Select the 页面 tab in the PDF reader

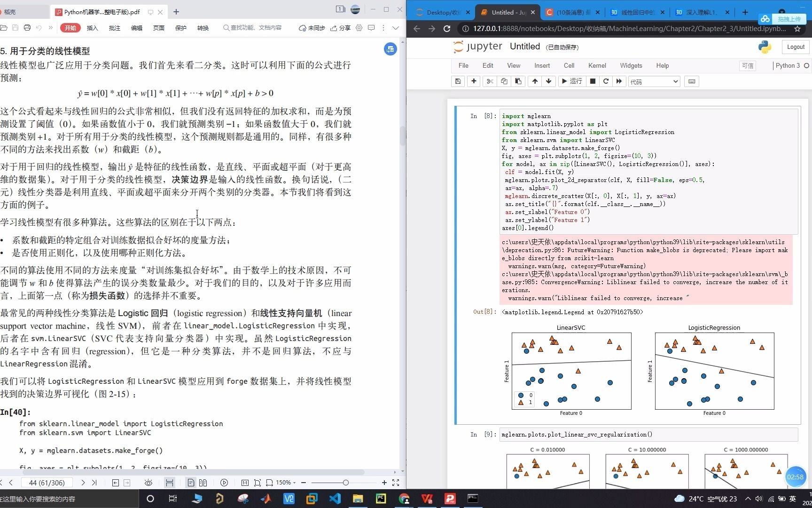[159, 28]
